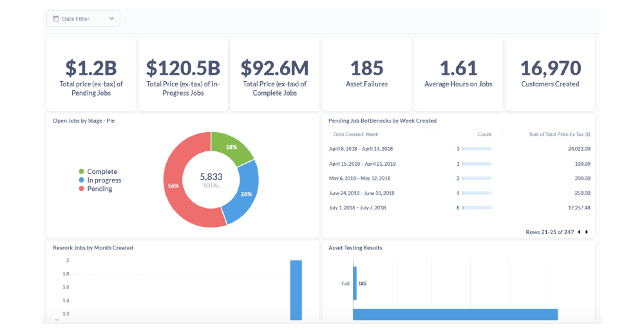Click the count bar in April 8 row
This screenshot has height=330, width=644.
point(477,149)
